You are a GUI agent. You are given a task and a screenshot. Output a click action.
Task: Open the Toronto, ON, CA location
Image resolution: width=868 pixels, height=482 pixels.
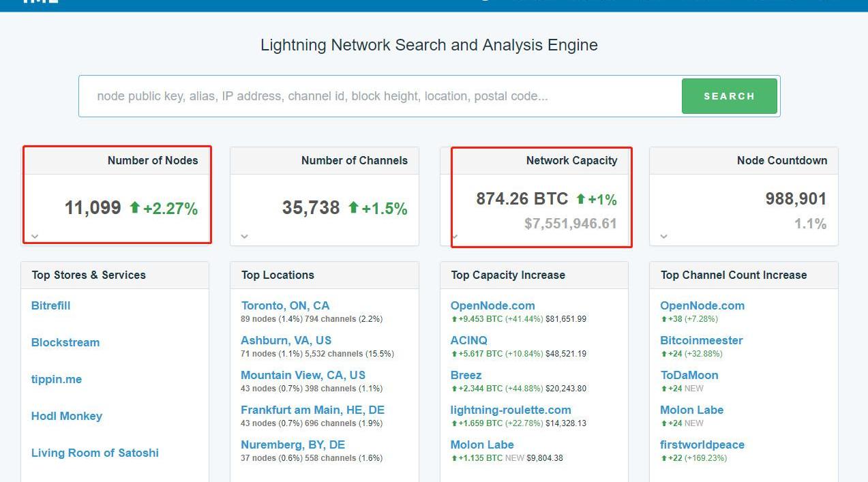285,305
